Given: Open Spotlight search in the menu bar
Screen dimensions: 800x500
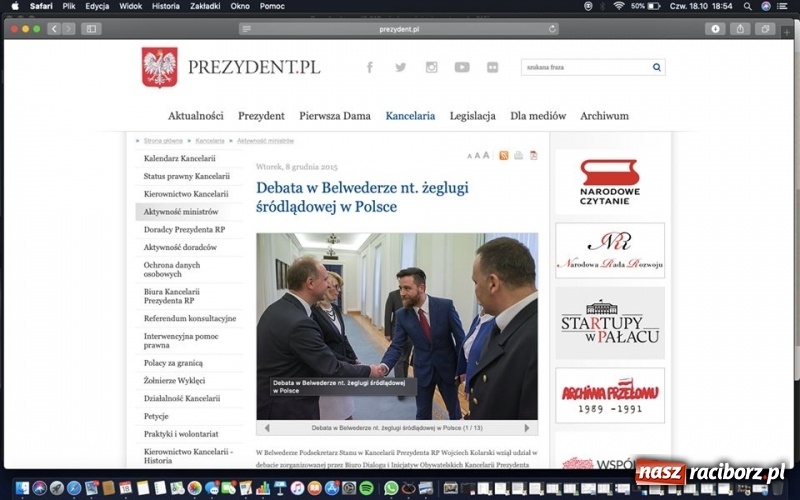Looking at the screenshot, I should [x=747, y=6].
